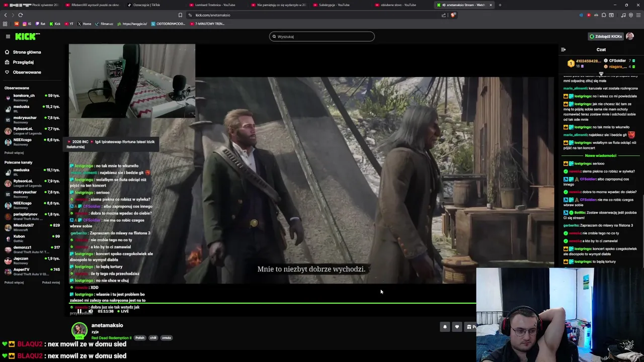The width and height of the screenshot is (644, 362).
Task: Open the user profile avatar menu
Action: [630, 36]
